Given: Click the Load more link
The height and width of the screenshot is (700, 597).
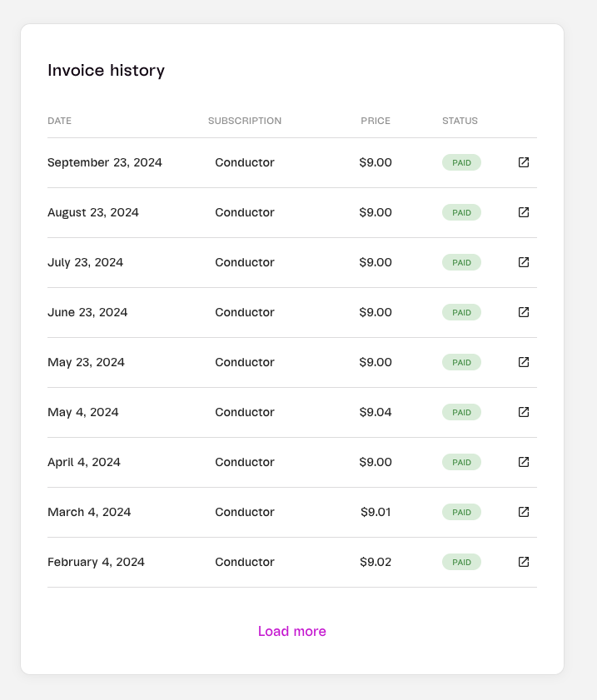Looking at the screenshot, I should tap(292, 631).
